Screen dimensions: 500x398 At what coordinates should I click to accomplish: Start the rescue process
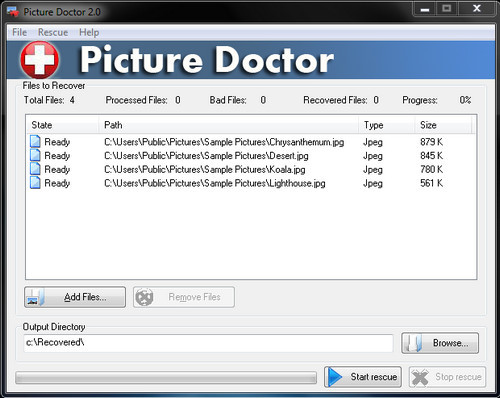tap(363, 377)
